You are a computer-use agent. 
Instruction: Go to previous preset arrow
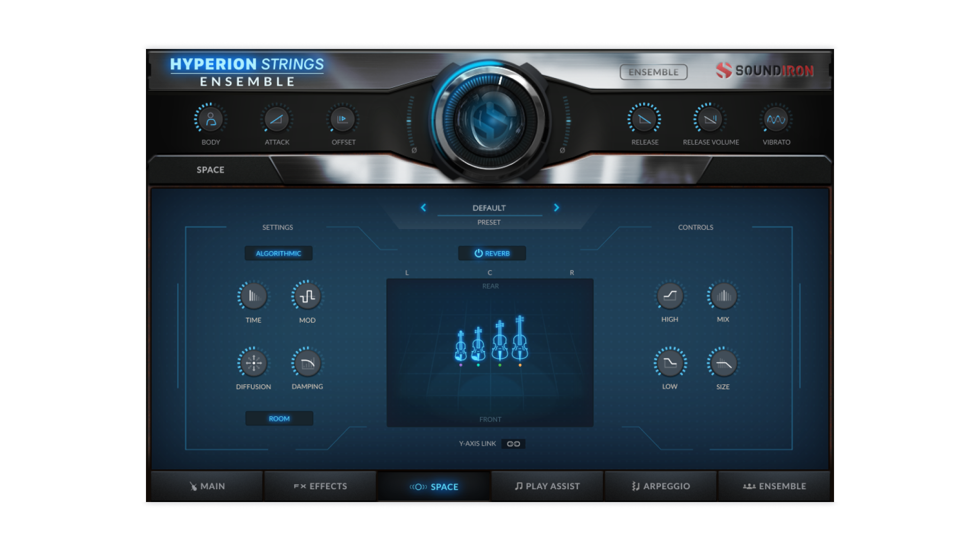[423, 208]
